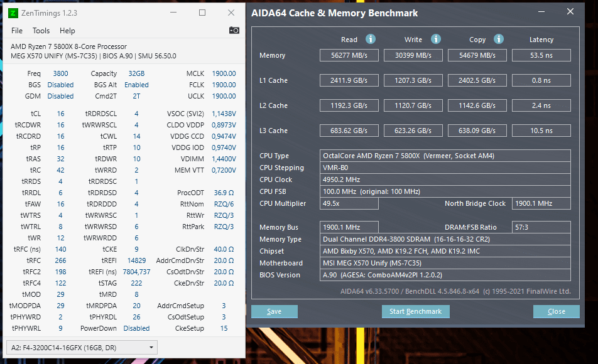598x364 pixels.
Task: Select the L2 Cache Copy value 1142.6 GB/s
Action: 477,105
